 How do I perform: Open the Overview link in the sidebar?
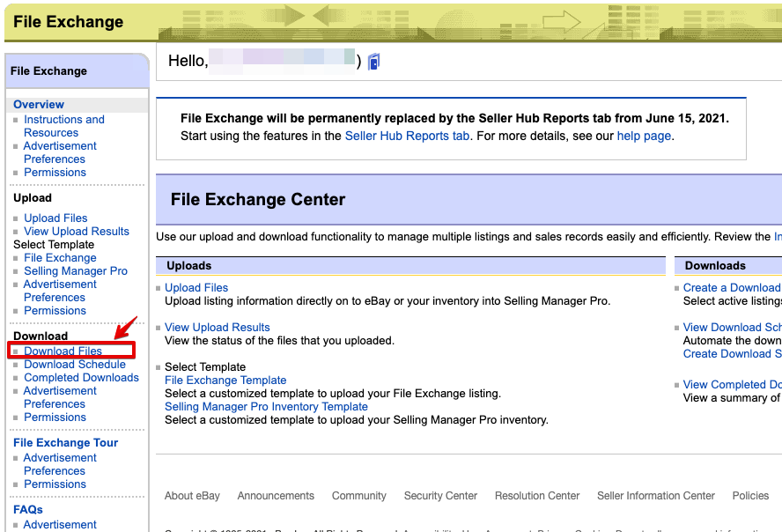pyautogui.click(x=39, y=105)
